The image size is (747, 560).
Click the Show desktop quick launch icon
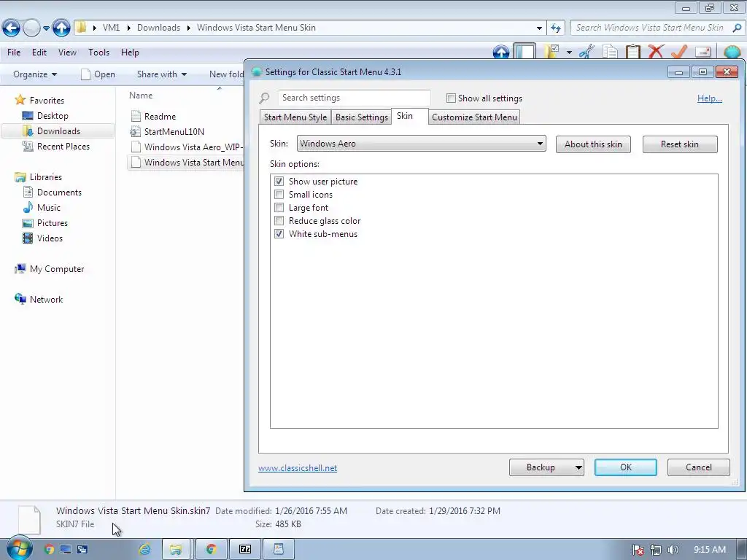[66, 550]
